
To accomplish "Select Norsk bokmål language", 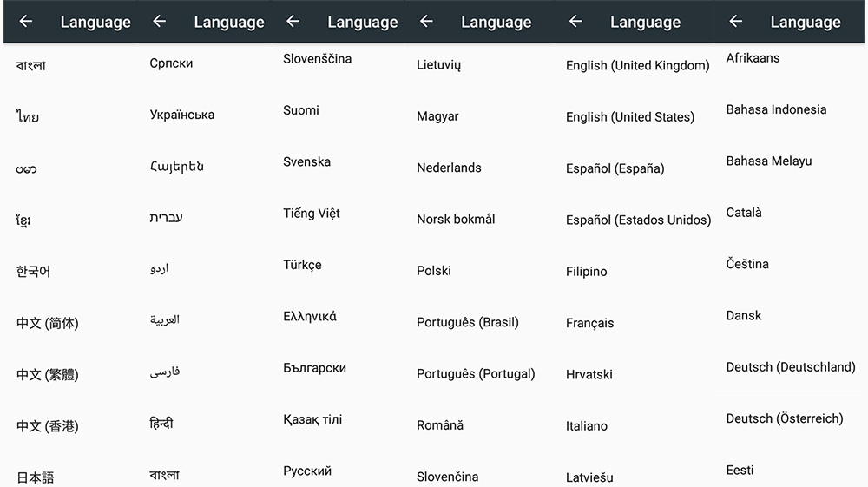I will pyautogui.click(x=456, y=220).
